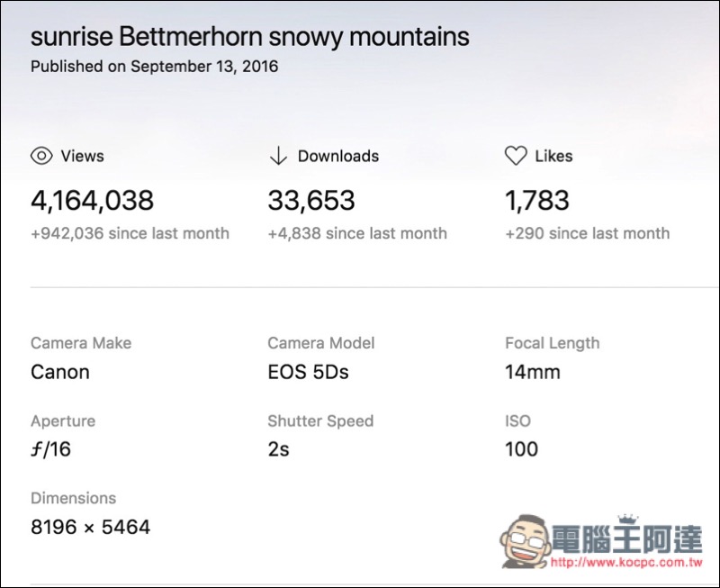Image resolution: width=720 pixels, height=588 pixels.
Task: Select the 1,783 likes count
Action: click(x=537, y=201)
